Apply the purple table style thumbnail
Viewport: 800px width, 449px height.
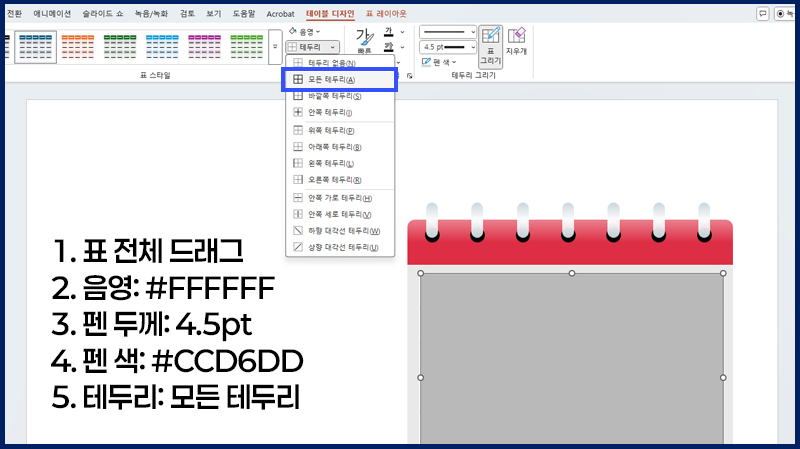click(x=205, y=47)
